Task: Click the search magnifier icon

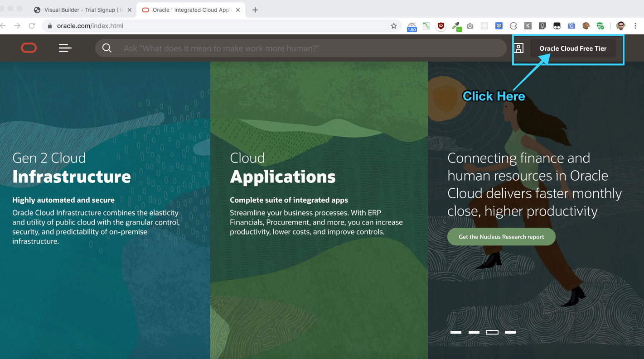Action: [107, 48]
